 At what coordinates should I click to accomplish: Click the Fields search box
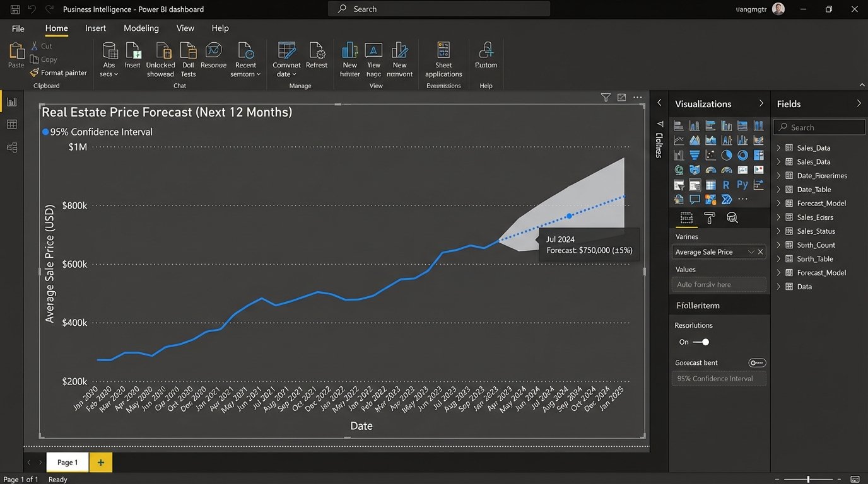818,127
